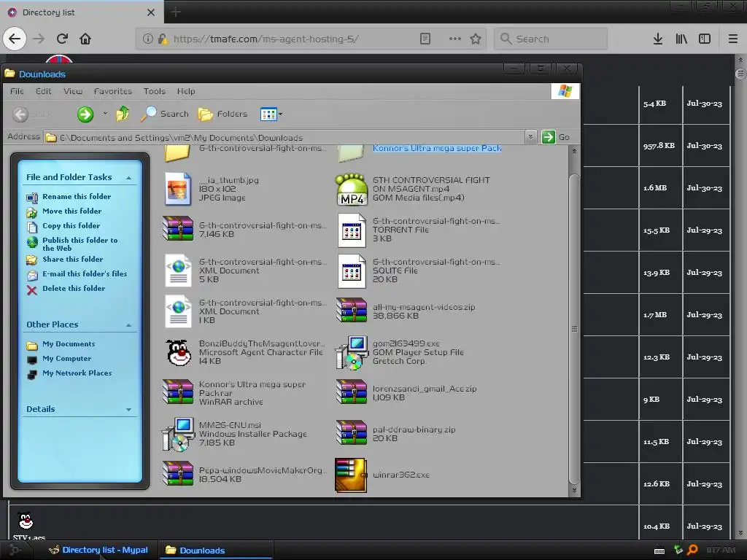Viewport: 747px width, 560px height.
Task: Click Rename this folder
Action: 76,197
